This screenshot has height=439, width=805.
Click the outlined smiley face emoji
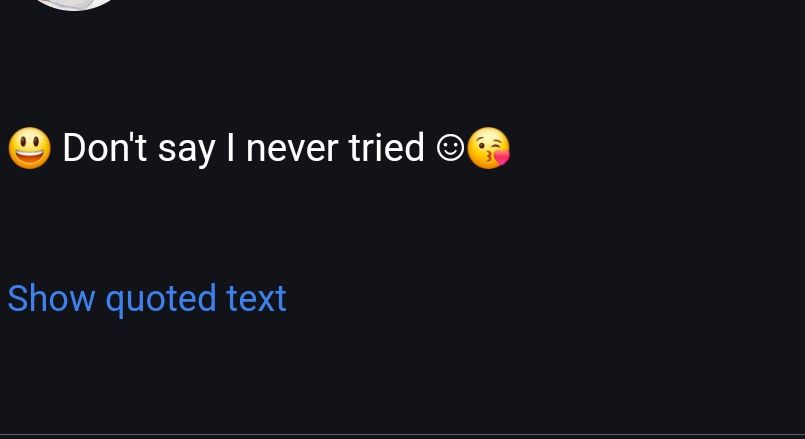pos(450,148)
